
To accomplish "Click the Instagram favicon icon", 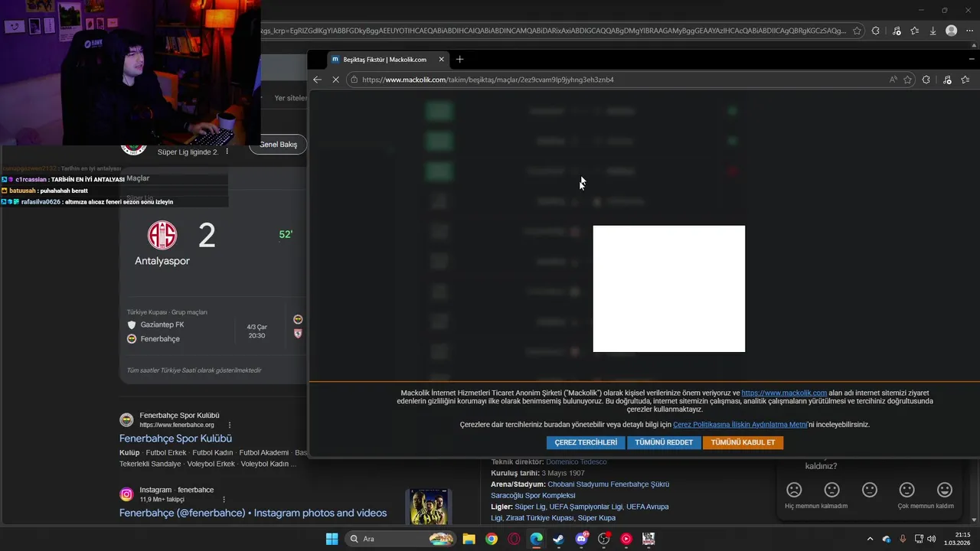I will tap(126, 494).
